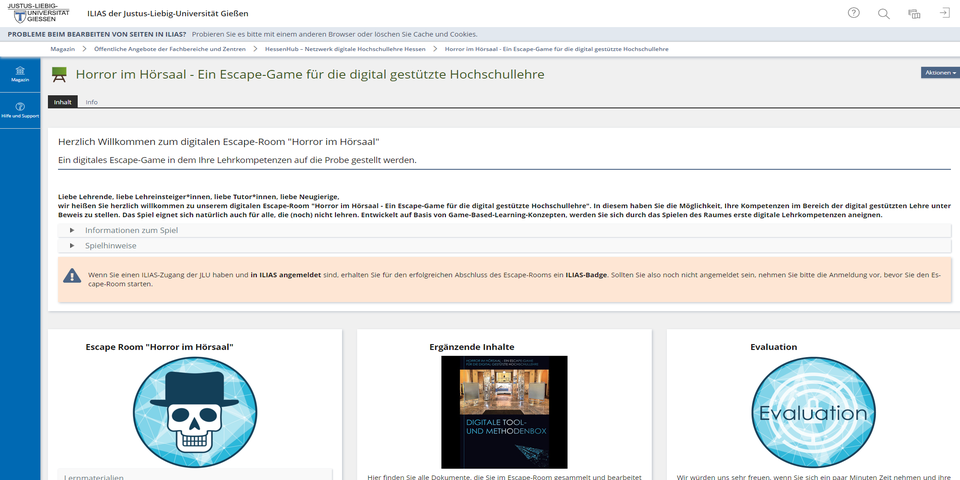
Task: Click the Lernmaterialien label
Action: pos(94,477)
